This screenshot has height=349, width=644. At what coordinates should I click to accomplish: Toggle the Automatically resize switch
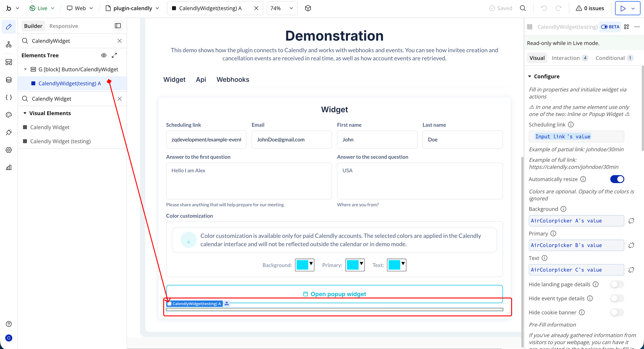point(617,179)
